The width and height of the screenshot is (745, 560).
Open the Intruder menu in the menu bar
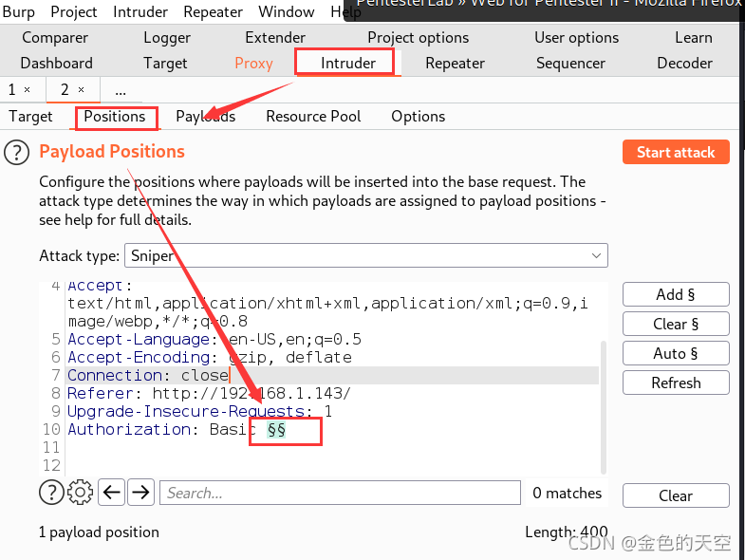click(x=140, y=12)
